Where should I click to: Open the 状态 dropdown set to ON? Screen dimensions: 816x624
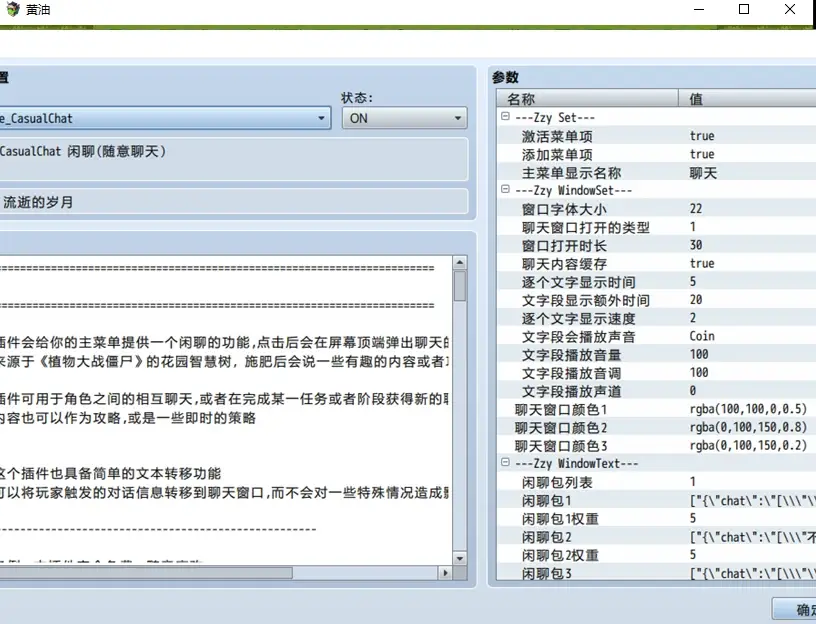click(404, 118)
